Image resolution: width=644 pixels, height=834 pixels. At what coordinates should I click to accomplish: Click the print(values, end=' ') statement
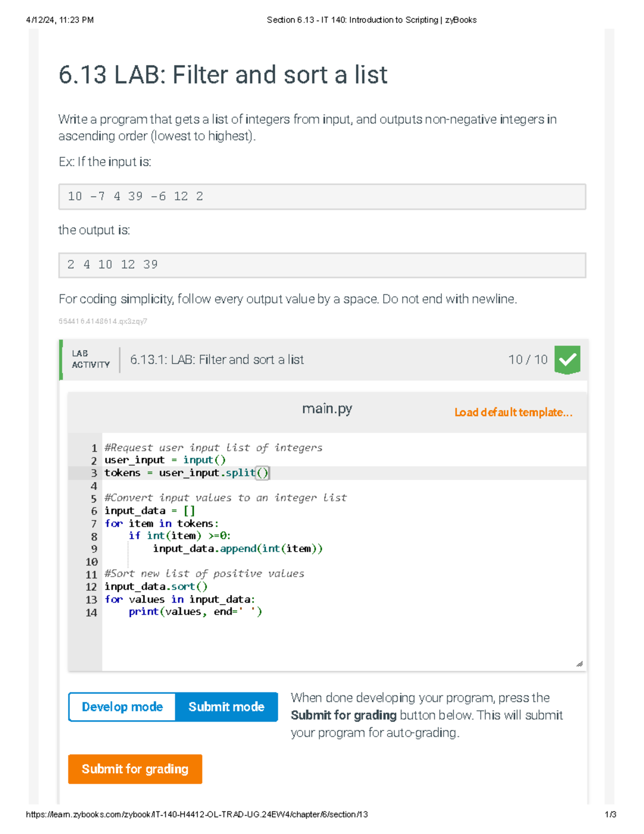pos(195,612)
